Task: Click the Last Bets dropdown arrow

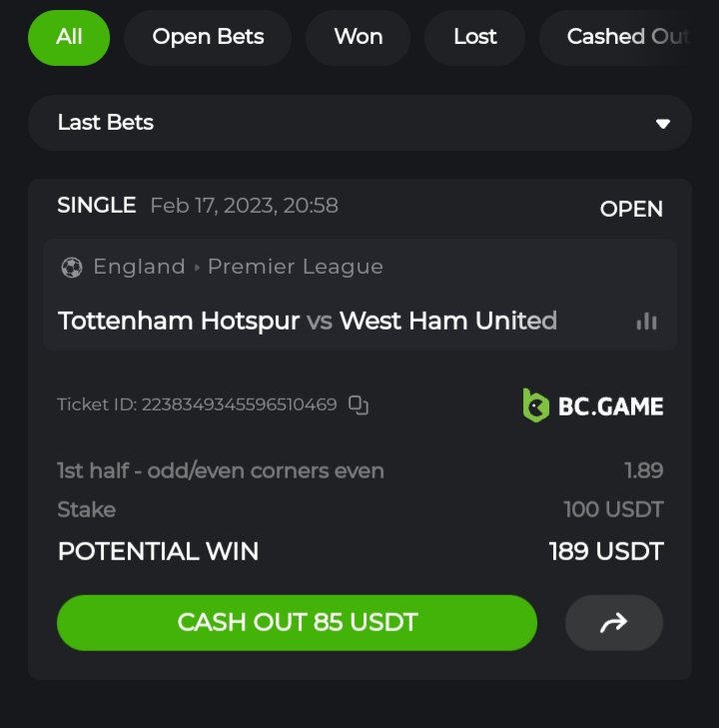Action: pos(663,124)
